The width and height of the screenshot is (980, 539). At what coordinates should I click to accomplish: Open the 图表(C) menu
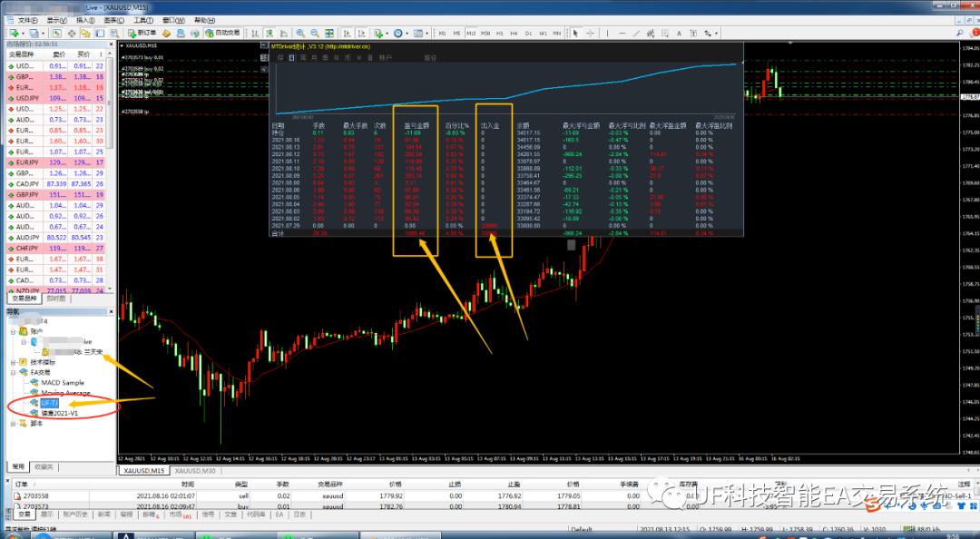tap(113, 20)
